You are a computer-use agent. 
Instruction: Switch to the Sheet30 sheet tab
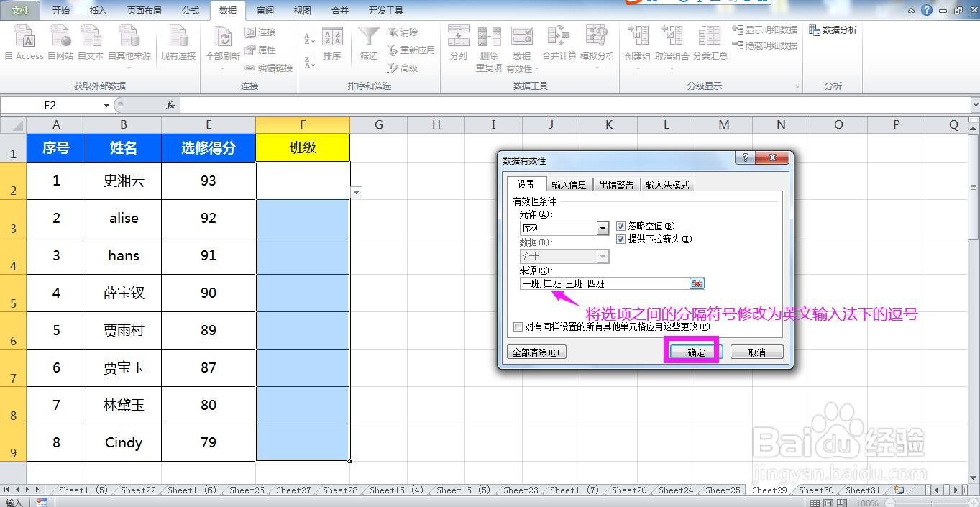(815, 490)
